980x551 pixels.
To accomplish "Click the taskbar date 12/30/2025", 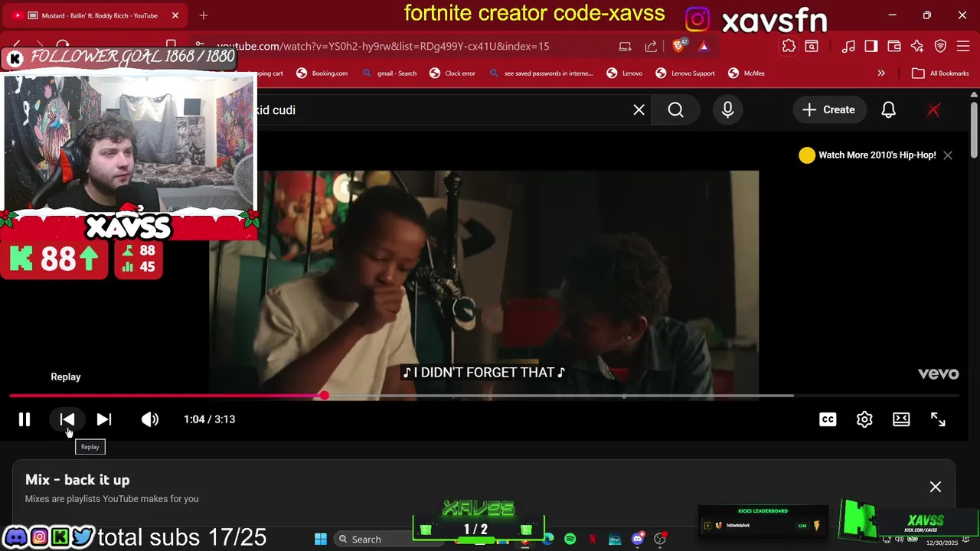I will point(942,543).
